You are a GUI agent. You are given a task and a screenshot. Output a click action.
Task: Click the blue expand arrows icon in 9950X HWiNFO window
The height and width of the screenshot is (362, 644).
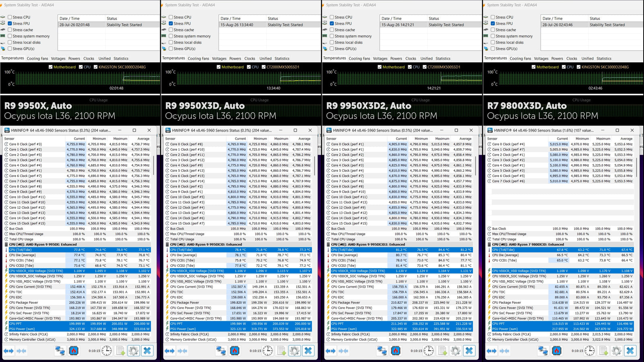click(9, 351)
